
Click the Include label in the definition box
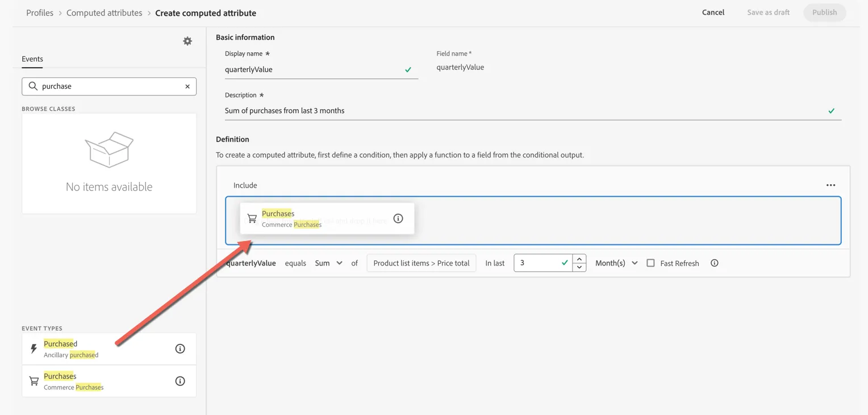click(245, 185)
